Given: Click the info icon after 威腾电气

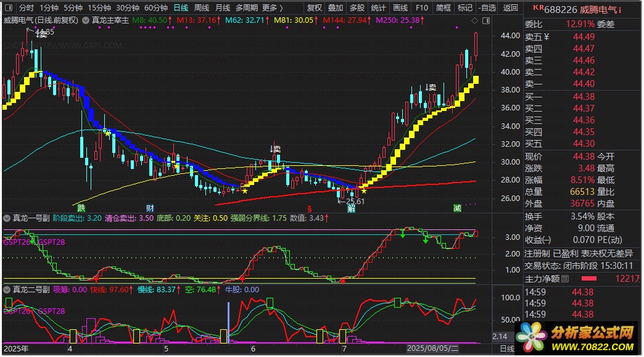Looking at the screenshot, I should (620, 9).
